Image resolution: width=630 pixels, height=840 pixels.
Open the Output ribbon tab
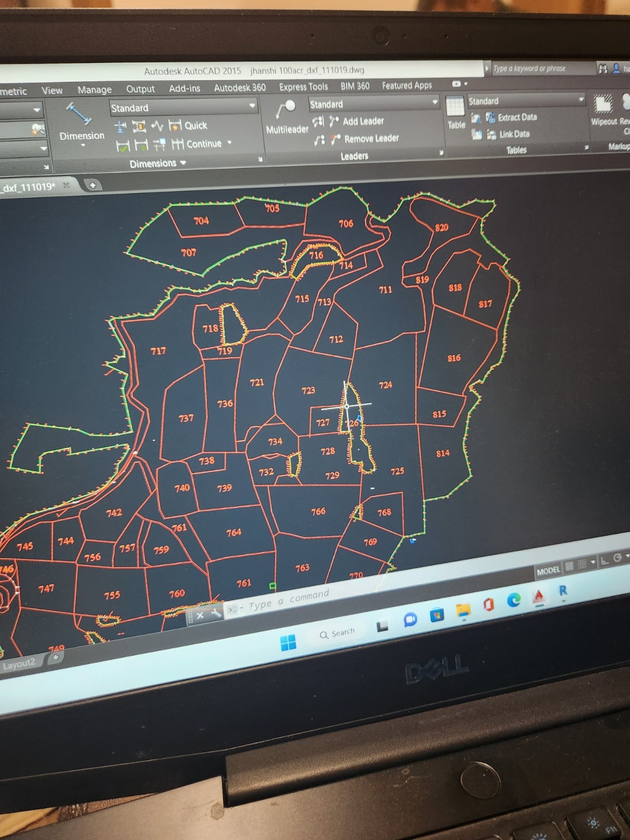(x=140, y=89)
